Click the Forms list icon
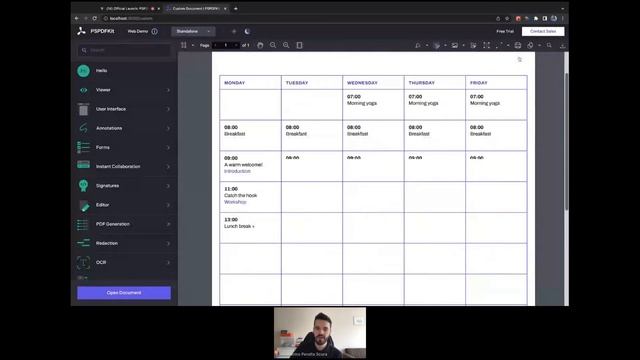640x360 pixels. (x=83, y=147)
